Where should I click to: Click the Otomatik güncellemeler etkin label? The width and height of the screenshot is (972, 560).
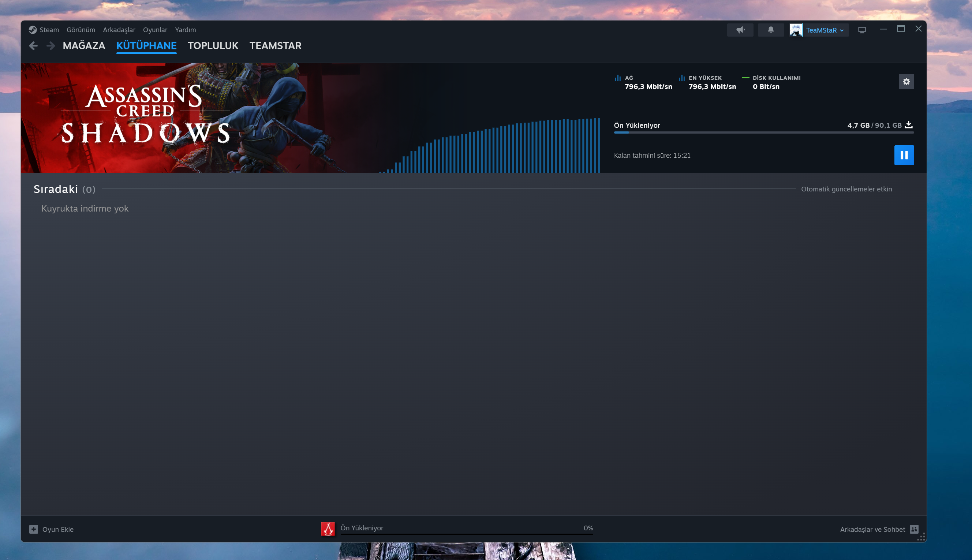(846, 189)
